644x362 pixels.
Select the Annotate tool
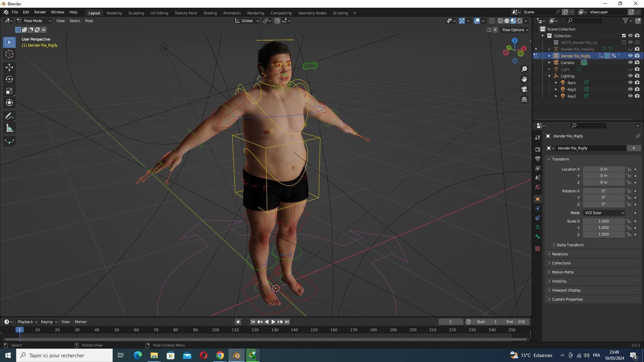click(9, 116)
